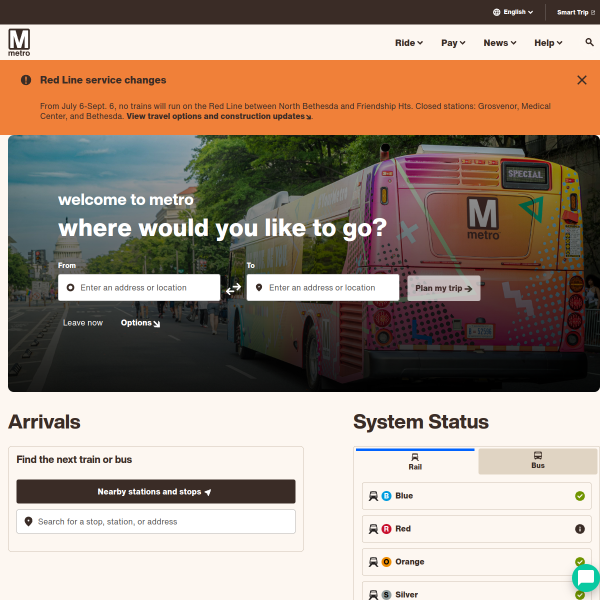Click the Red line info status icon
The width and height of the screenshot is (600, 600).
(580, 529)
